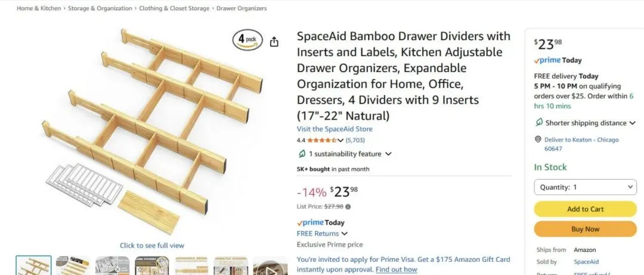Image resolution: width=644 pixels, height=275 pixels.
Task: Select the first product image thumbnail
Action: [33, 266]
